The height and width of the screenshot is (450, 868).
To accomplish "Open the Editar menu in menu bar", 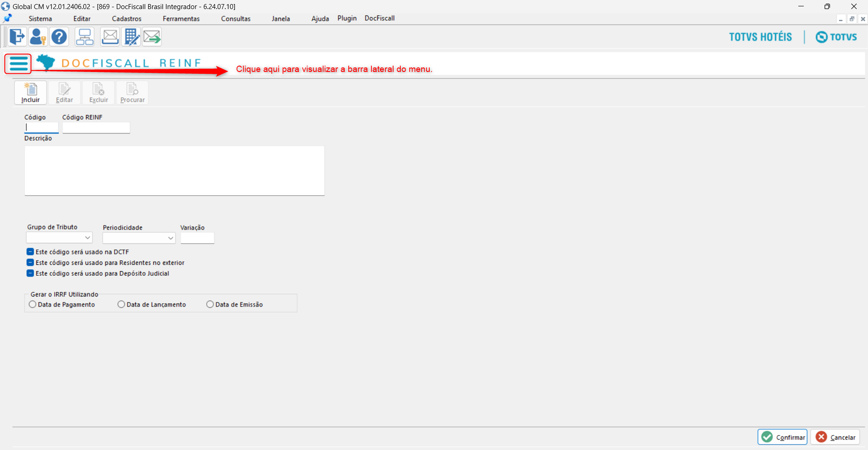I will (82, 19).
